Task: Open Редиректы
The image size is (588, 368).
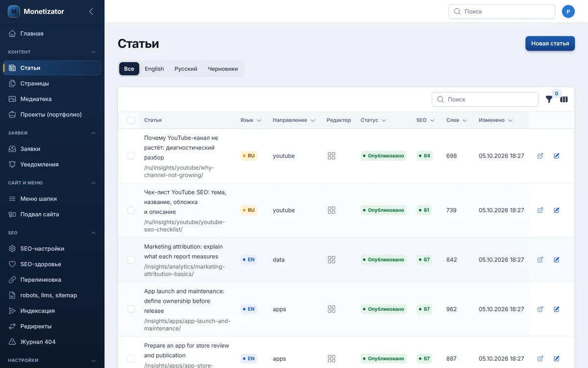Action: coord(52,326)
